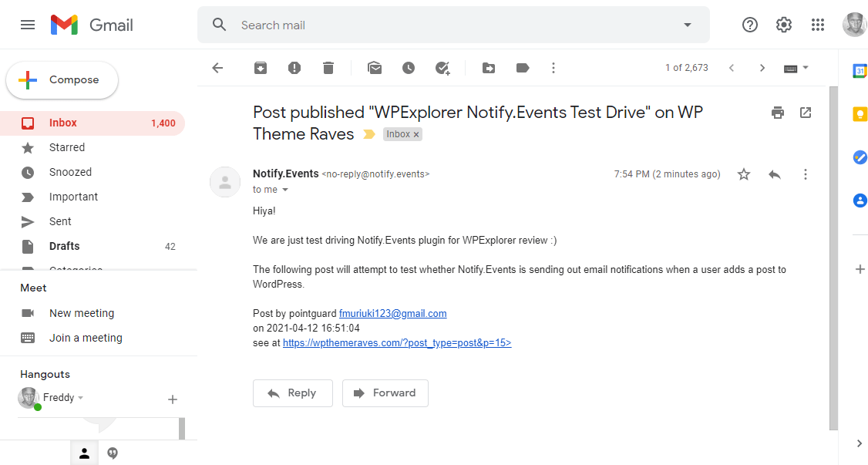Click the sender profile picture
The width and height of the screenshot is (868, 465).
point(225,182)
